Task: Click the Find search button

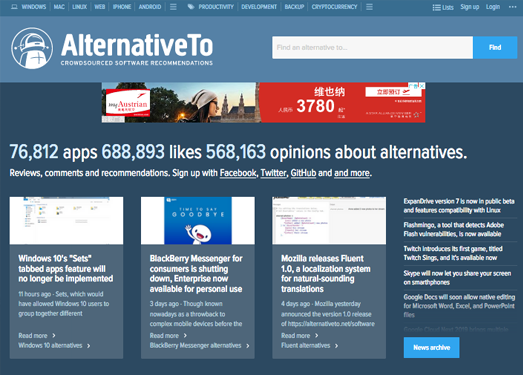Action: pos(495,47)
